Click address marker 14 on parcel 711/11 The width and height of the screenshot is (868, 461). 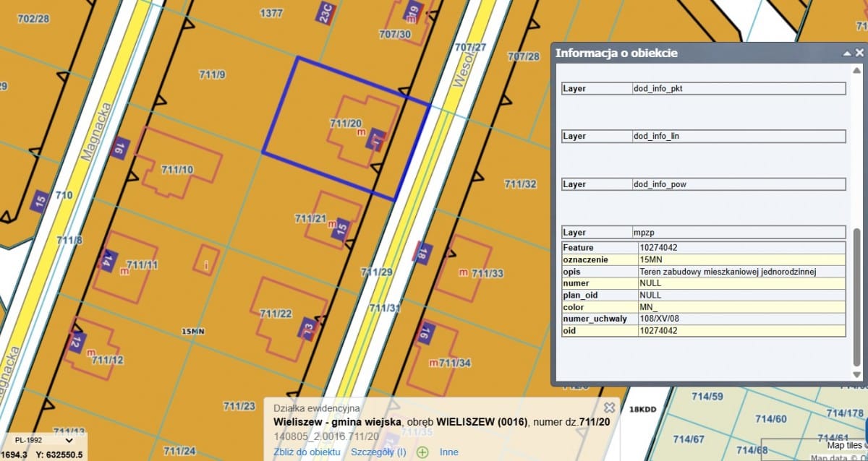coord(110,259)
